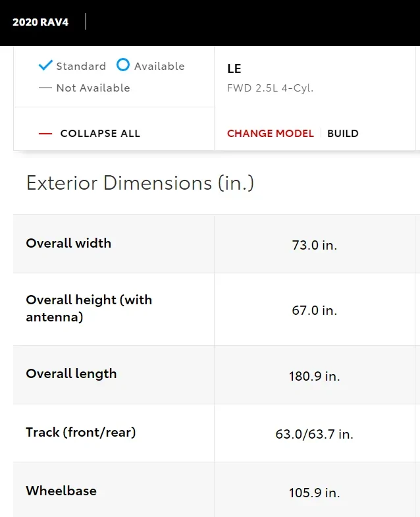Viewport: 420px width, 517px height.
Task: Click the gray Not Available dash icon
Action: (45, 88)
